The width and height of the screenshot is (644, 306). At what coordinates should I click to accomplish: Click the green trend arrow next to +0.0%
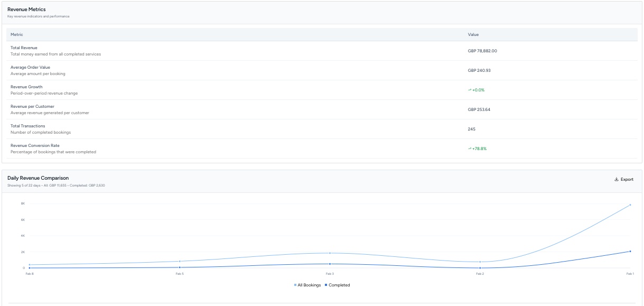(469, 89)
